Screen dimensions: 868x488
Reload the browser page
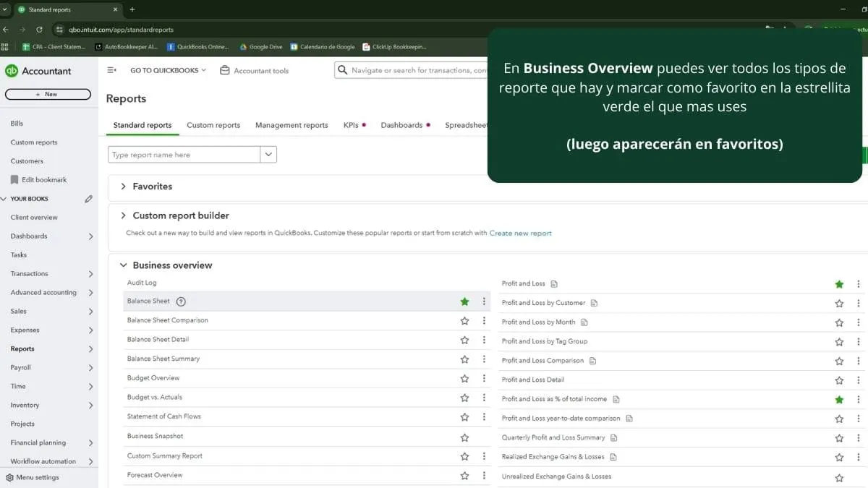click(39, 30)
